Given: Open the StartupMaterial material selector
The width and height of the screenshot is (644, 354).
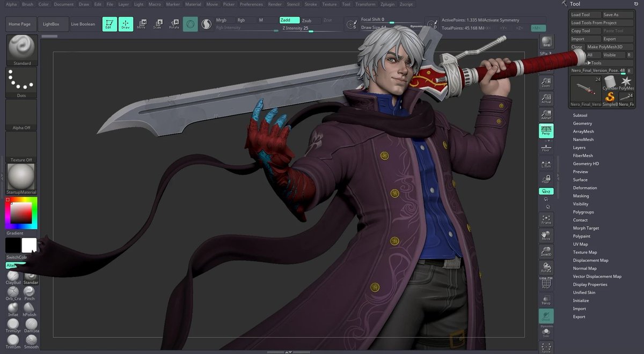Looking at the screenshot, I should tap(22, 179).
